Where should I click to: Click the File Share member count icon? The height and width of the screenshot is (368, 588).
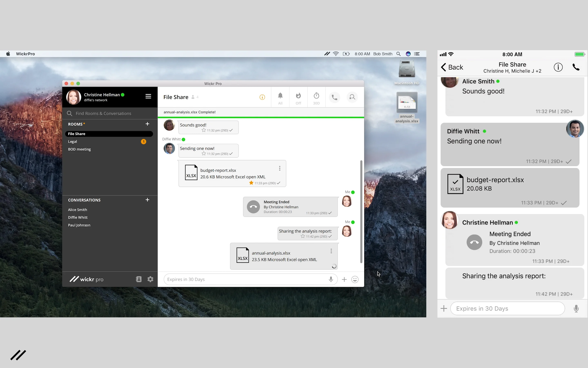coord(193,97)
